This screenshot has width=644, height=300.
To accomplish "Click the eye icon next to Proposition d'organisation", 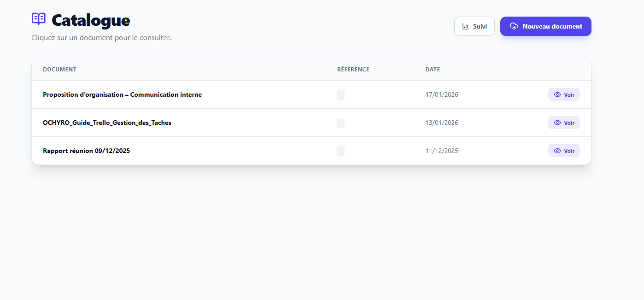I will pyautogui.click(x=558, y=94).
